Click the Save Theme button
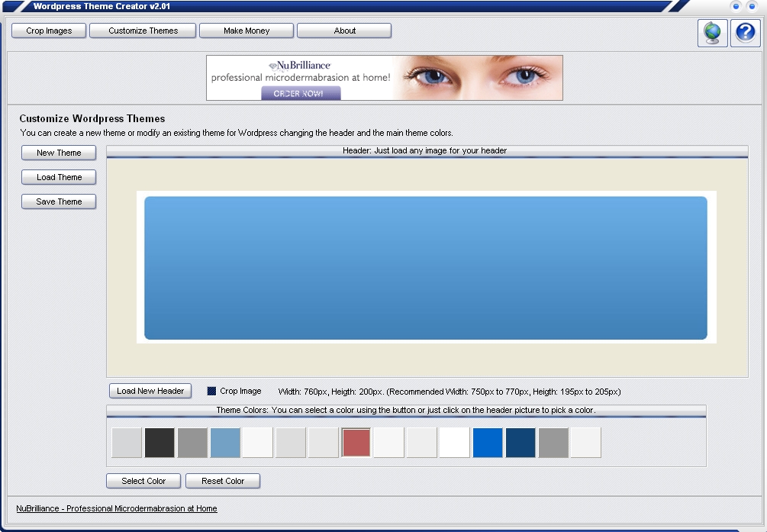The image size is (767, 532). tap(59, 202)
